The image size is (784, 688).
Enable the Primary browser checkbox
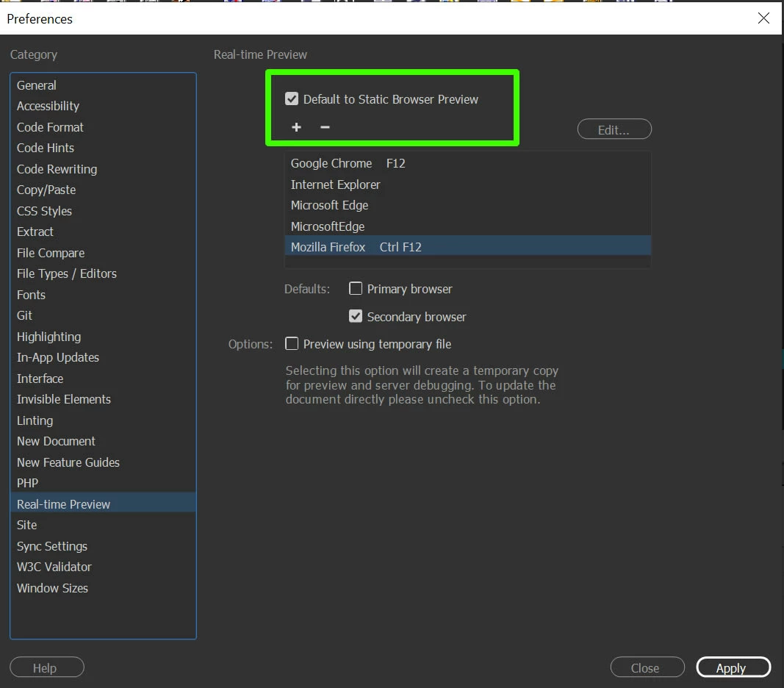[356, 289]
